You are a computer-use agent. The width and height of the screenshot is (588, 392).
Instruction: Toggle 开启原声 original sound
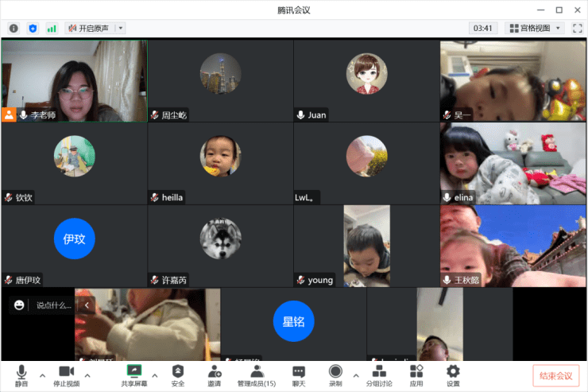(89, 28)
